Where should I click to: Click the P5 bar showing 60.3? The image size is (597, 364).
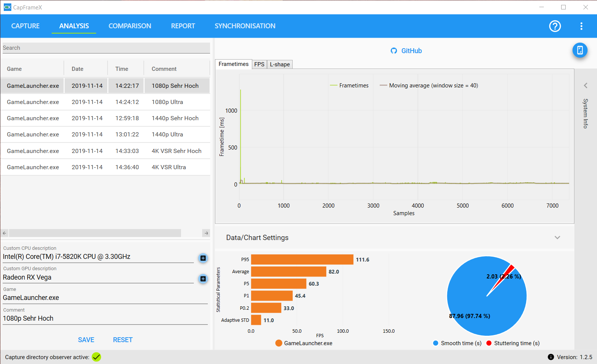[x=279, y=284]
